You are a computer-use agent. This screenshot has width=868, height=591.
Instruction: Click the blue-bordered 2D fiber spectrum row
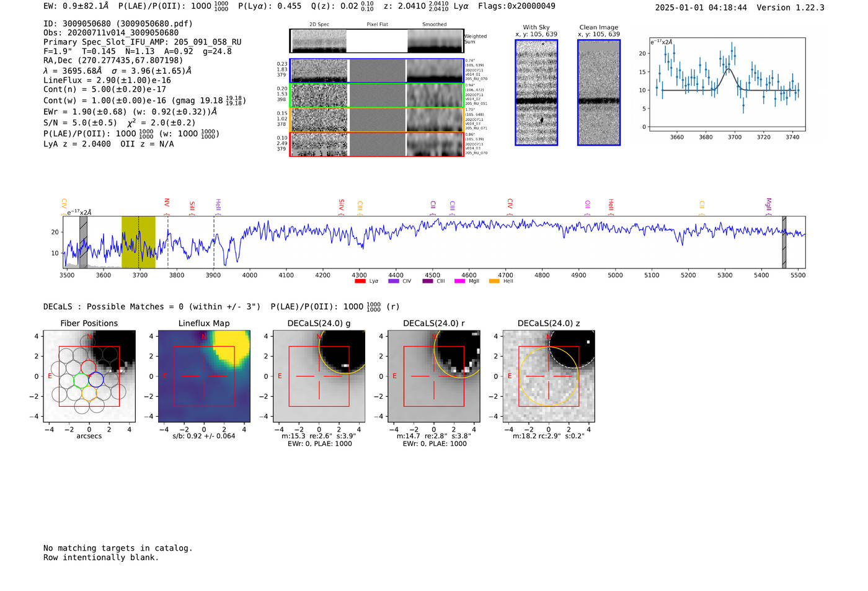click(376, 71)
